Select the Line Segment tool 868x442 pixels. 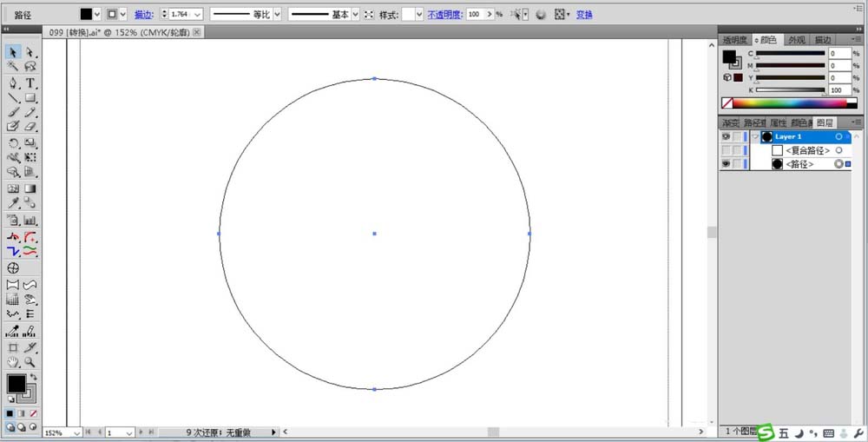pos(13,98)
